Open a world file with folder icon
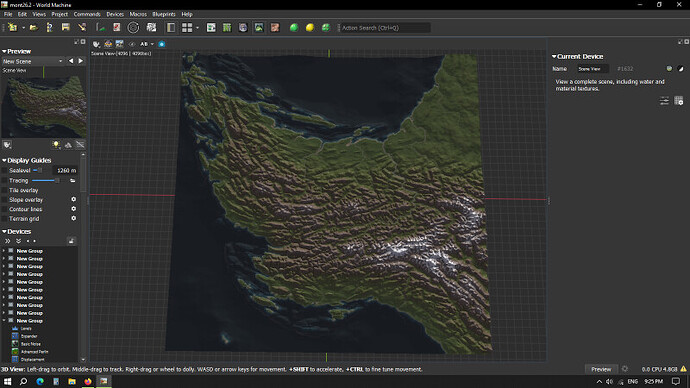Screen dimensions: 690x388 (x=33, y=27)
